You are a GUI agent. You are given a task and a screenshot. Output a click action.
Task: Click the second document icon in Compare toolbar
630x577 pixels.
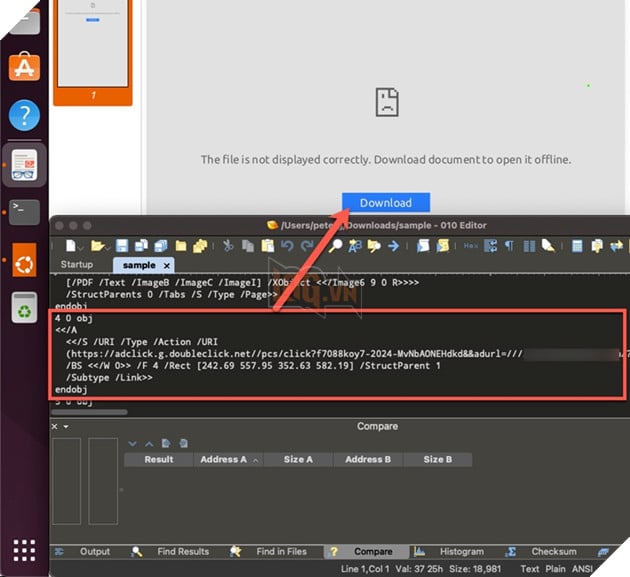pos(183,443)
